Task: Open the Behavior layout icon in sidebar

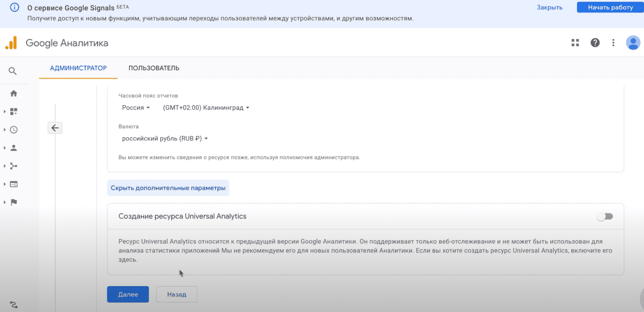Action: point(14,184)
